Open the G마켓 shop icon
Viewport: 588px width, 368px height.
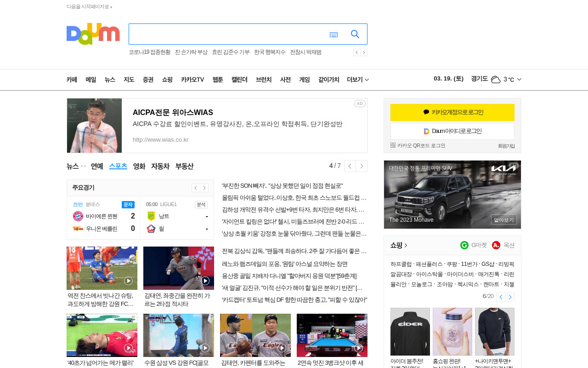(464, 245)
